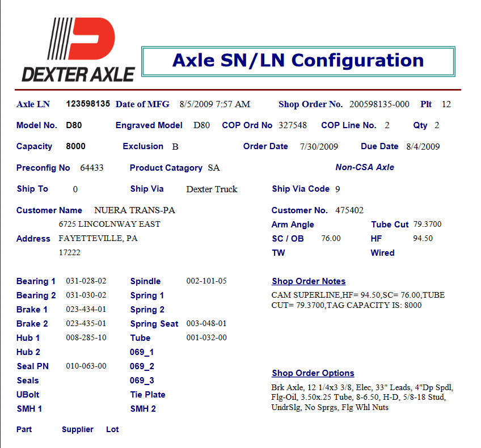The height and width of the screenshot is (448, 481).
Task: Open the Shop Order Notes heading link
Action: (x=309, y=281)
